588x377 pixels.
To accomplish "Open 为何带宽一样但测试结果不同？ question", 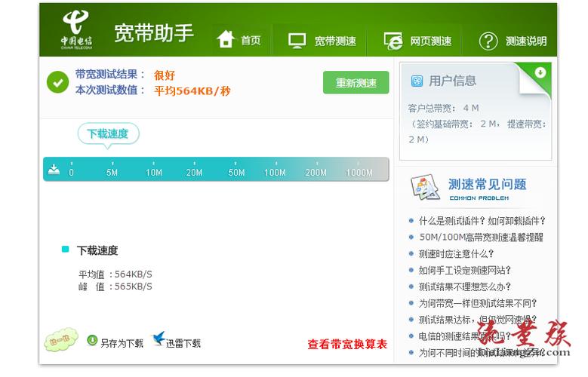I will pos(478,303).
